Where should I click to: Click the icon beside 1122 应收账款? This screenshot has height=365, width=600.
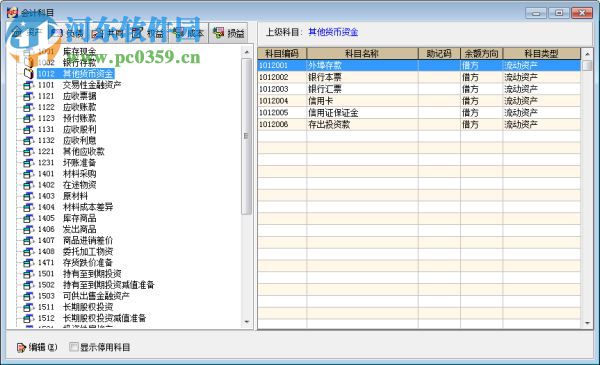(29, 108)
